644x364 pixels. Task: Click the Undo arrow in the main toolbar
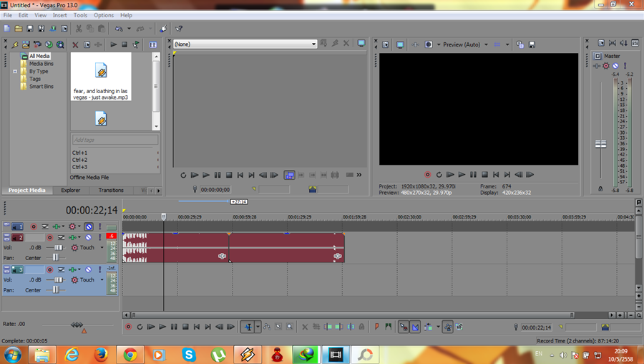coord(119,29)
